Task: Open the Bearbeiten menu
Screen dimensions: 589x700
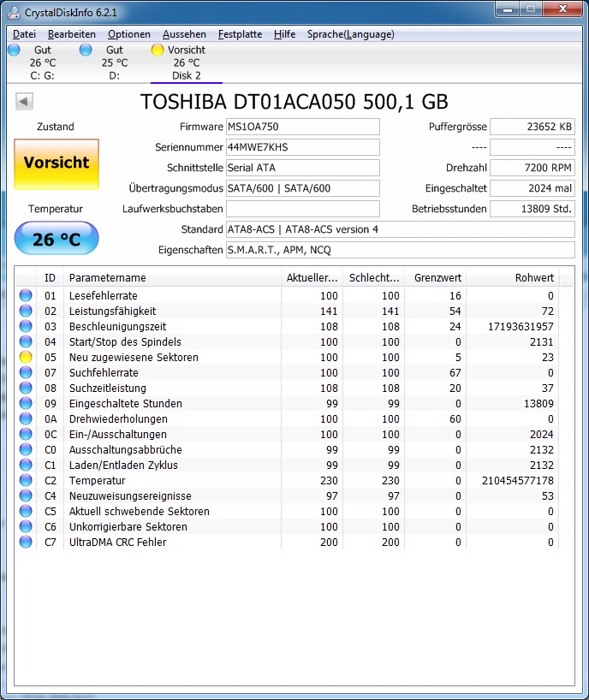Action: (x=72, y=34)
